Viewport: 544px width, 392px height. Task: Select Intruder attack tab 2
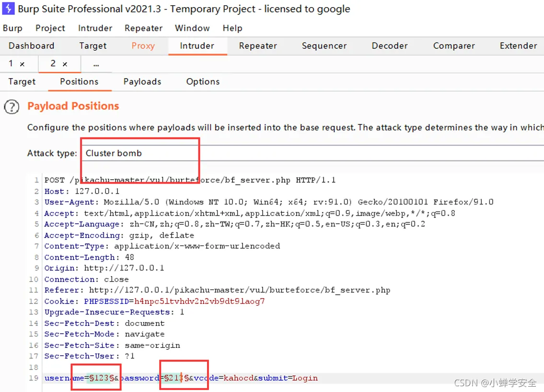(53, 63)
